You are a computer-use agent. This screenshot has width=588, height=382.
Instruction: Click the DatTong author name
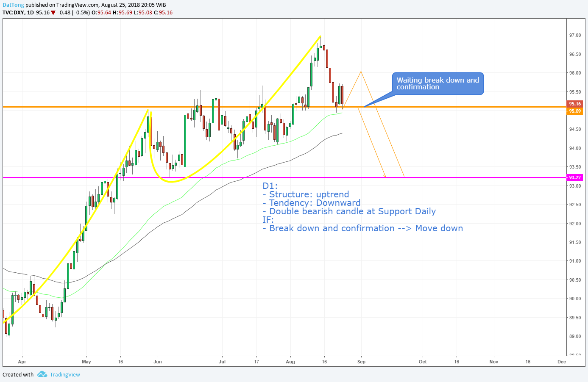click(13, 5)
